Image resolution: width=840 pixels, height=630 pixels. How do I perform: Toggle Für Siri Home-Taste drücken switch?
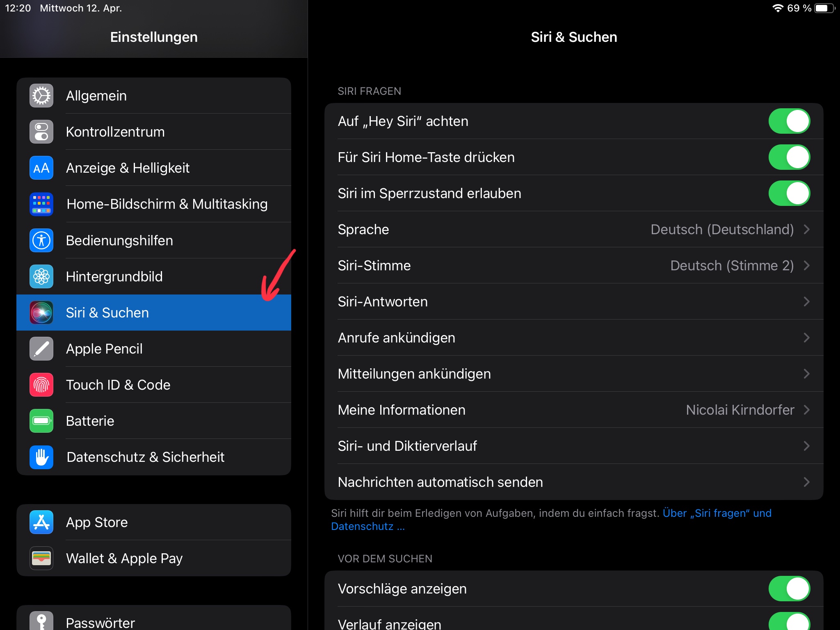click(789, 157)
